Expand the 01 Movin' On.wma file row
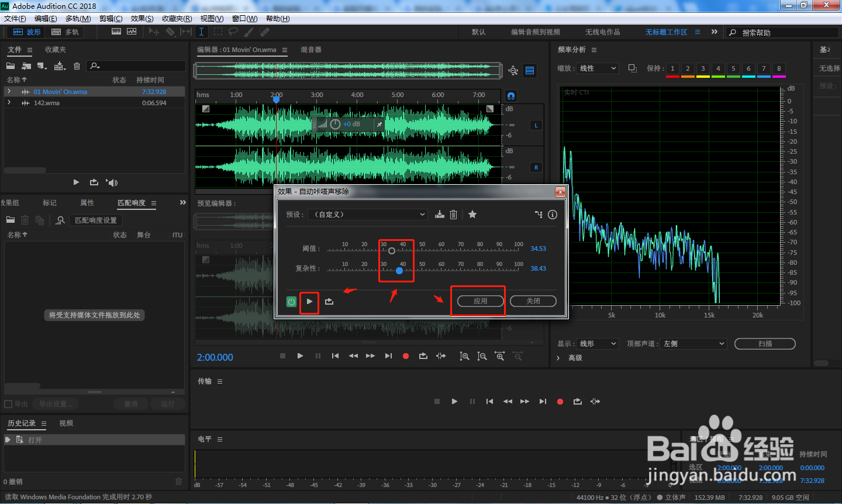This screenshot has width=842, height=504. click(x=9, y=91)
